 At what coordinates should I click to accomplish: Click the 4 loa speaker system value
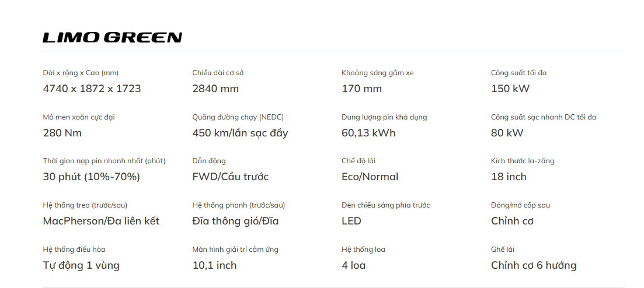coord(354,265)
